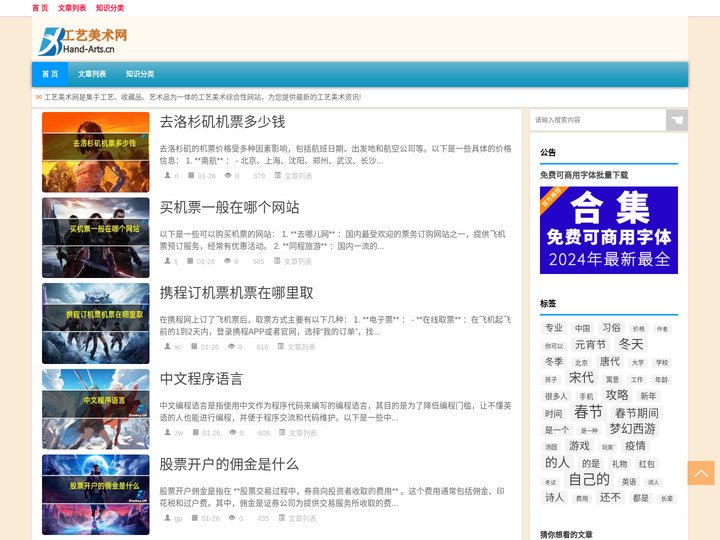
Task: Click thumbnail for 股票开户的佣金是什么
Action: [x=96, y=495]
